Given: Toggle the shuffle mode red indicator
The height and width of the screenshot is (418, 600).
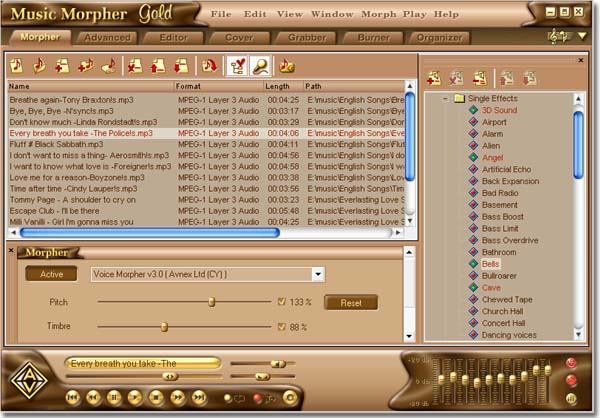Looking at the screenshot, I should [x=258, y=398].
